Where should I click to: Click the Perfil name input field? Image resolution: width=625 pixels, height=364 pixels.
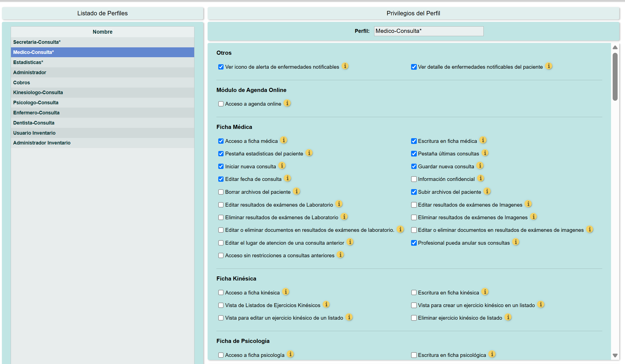(429, 31)
